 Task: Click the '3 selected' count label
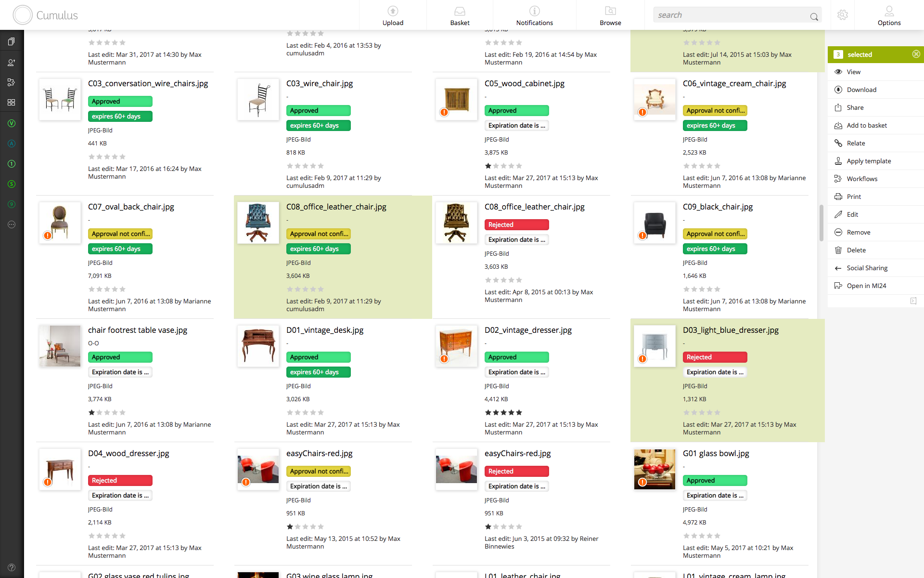coord(853,54)
